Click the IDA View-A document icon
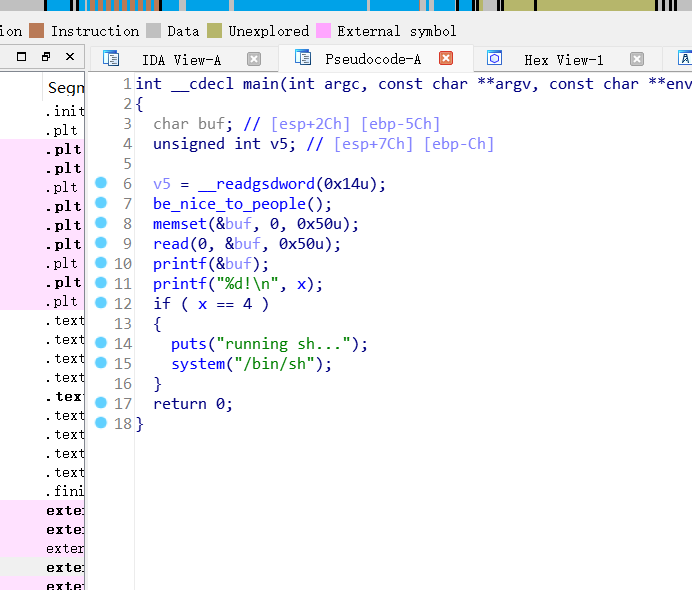 (x=111, y=58)
